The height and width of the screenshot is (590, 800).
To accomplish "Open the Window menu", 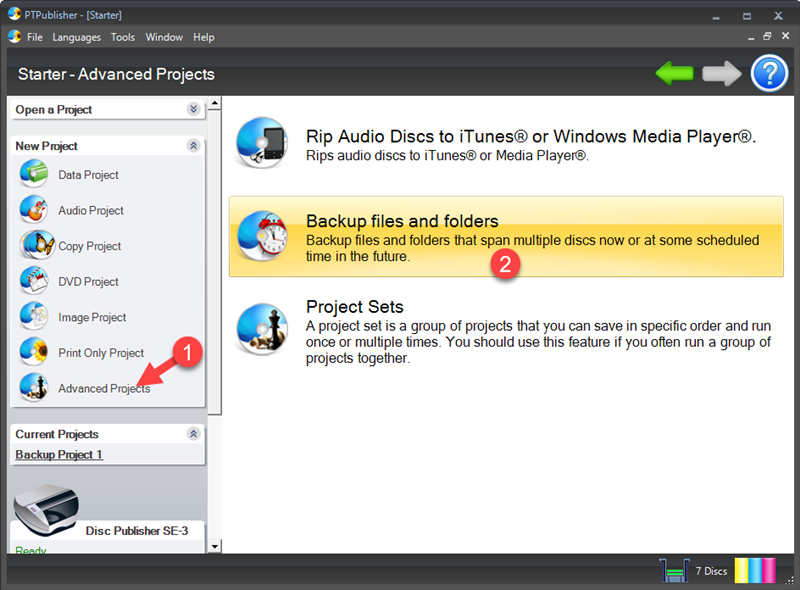I will [x=164, y=37].
